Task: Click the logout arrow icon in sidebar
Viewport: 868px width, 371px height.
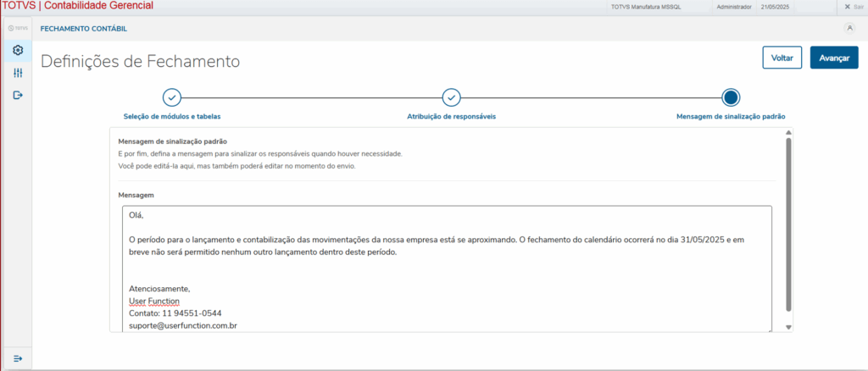Action: (18, 95)
